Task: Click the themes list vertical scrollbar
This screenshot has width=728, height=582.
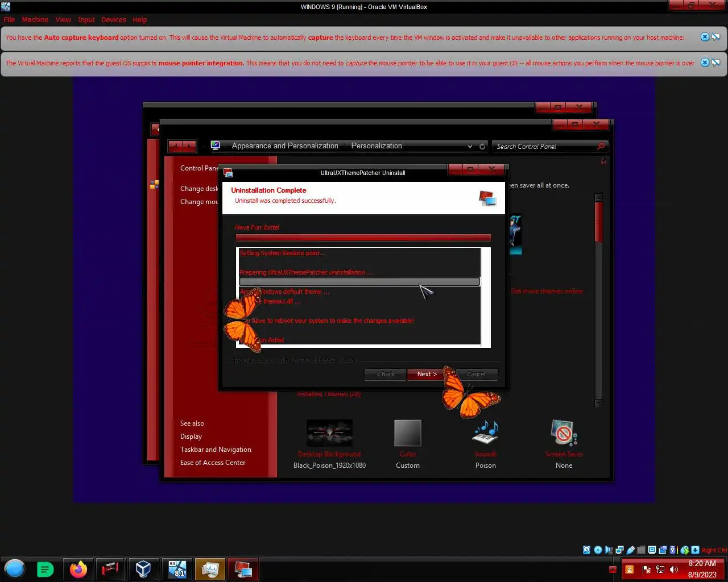Action: coord(598,300)
